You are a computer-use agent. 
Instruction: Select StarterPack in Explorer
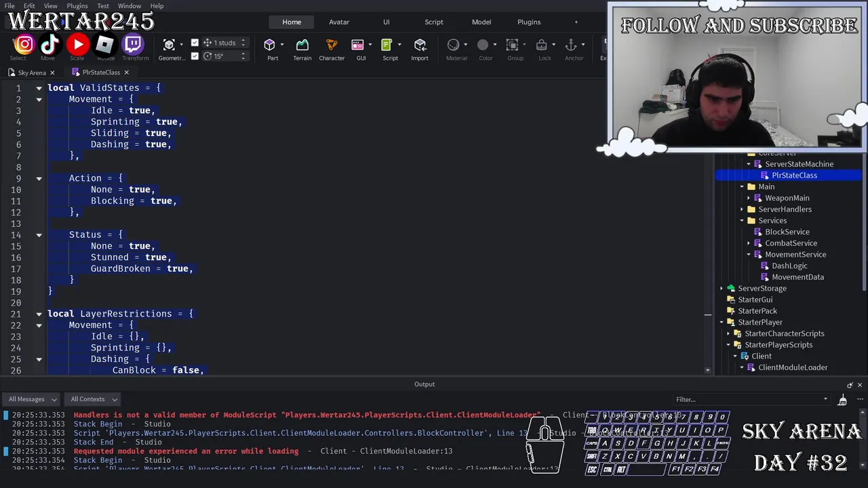(757, 311)
